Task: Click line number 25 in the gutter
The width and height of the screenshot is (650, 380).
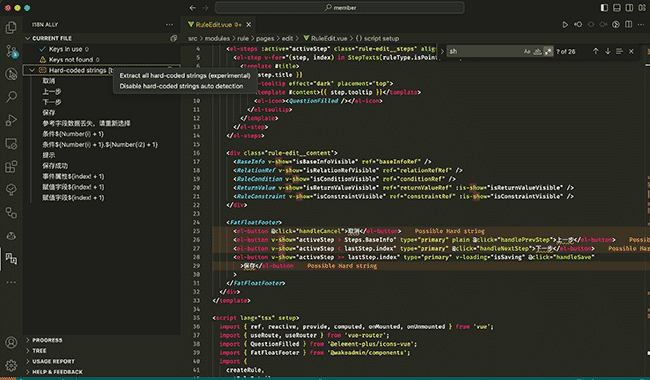Action: tap(196, 231)
